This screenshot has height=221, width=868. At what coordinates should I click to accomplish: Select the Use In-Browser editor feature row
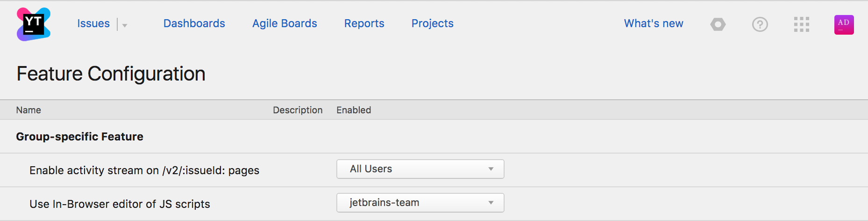pos(434,204)
